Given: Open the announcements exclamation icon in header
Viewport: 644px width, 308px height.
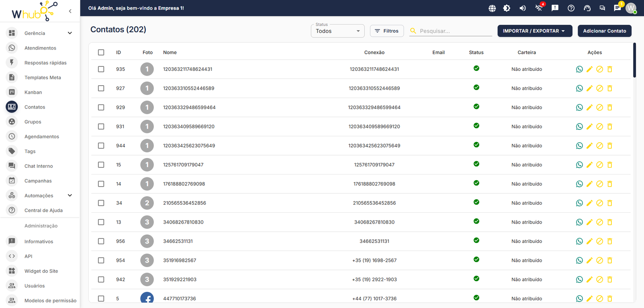Looking at the screenshot, I should [555, 8].
